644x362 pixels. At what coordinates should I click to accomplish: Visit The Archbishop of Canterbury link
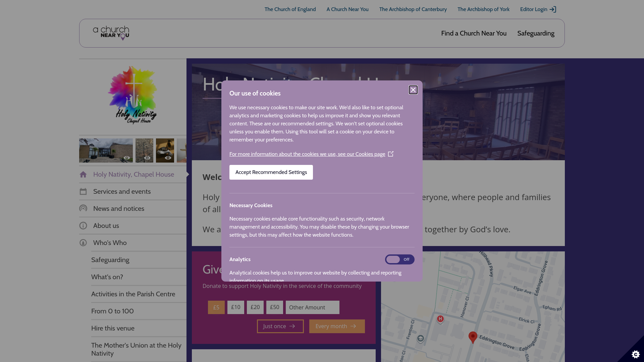coord(413,9)
